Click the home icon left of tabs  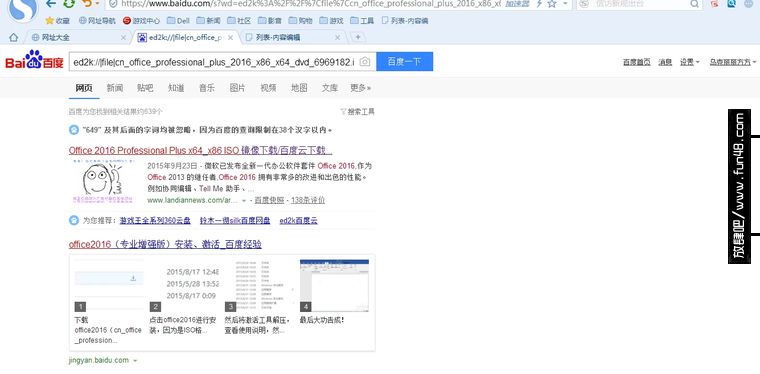[x=14, y=37]
